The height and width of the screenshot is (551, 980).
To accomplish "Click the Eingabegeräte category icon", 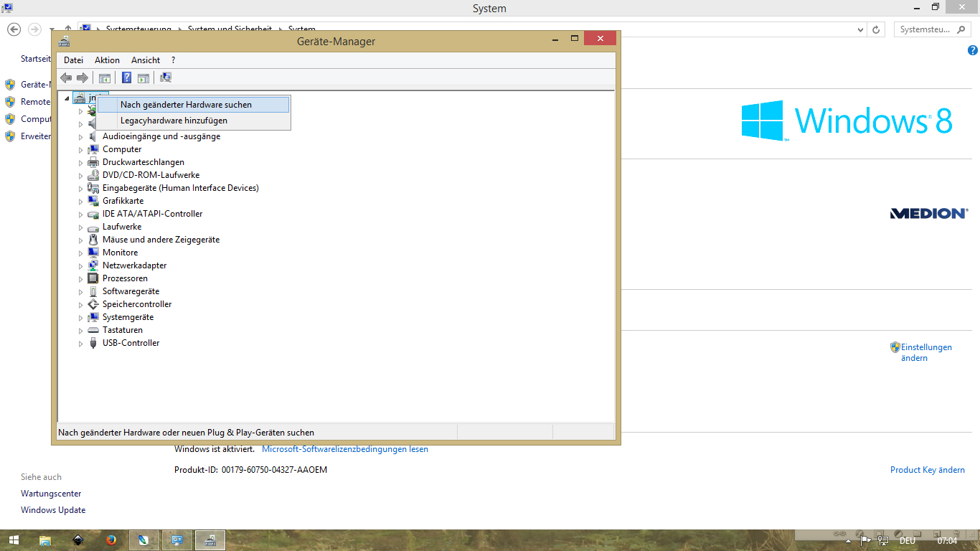I will 93,188.
